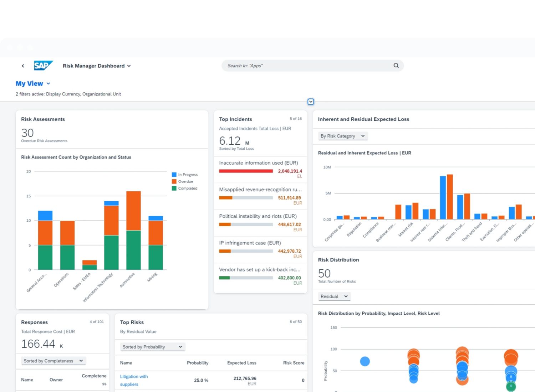Expand the filter header bar chevron
535x392 pixels.
tap(311, 102)
